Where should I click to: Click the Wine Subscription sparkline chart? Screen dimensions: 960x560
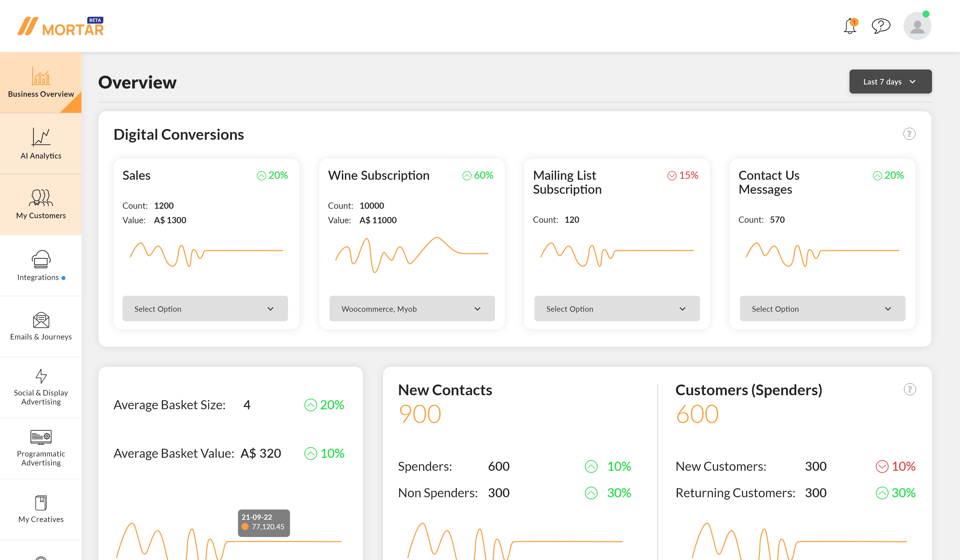(x=412, y=254)
